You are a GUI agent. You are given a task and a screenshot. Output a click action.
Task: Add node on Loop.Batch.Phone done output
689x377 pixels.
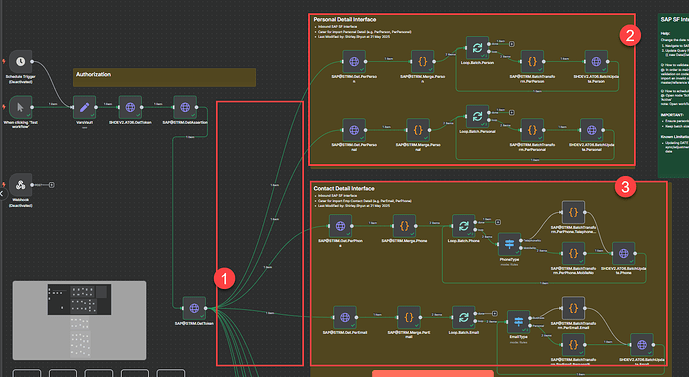tap(498, 222)
